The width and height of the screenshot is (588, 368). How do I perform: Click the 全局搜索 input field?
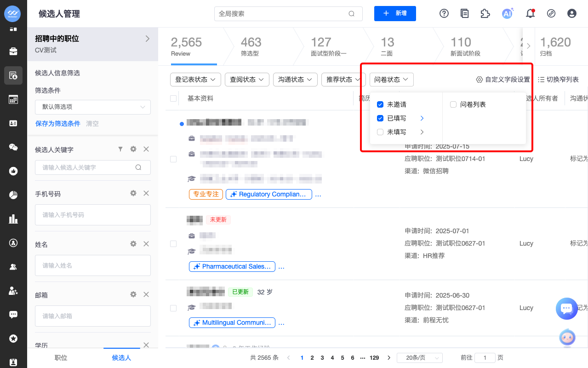click(288, 14)
